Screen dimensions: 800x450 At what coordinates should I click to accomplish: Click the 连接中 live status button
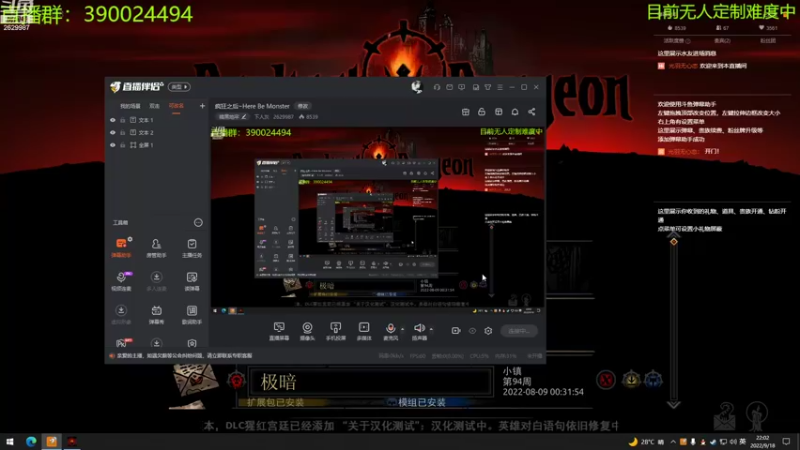[x=519, y=331]
